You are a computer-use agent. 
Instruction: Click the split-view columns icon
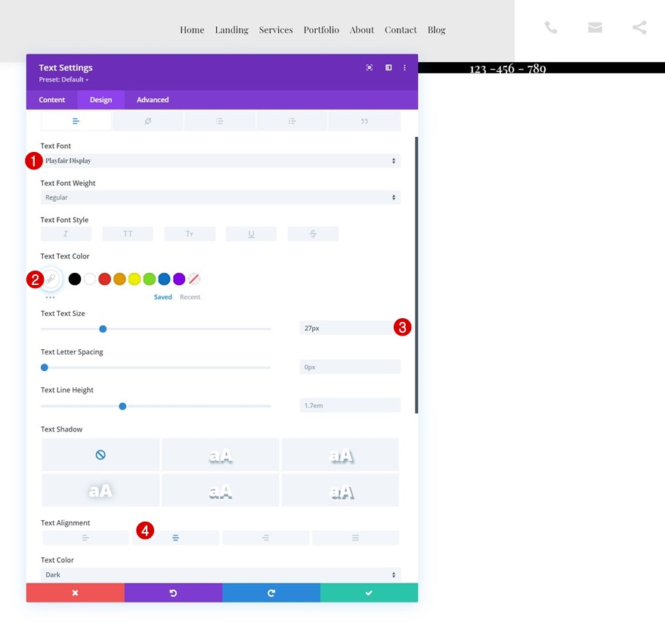pos(388,67)
